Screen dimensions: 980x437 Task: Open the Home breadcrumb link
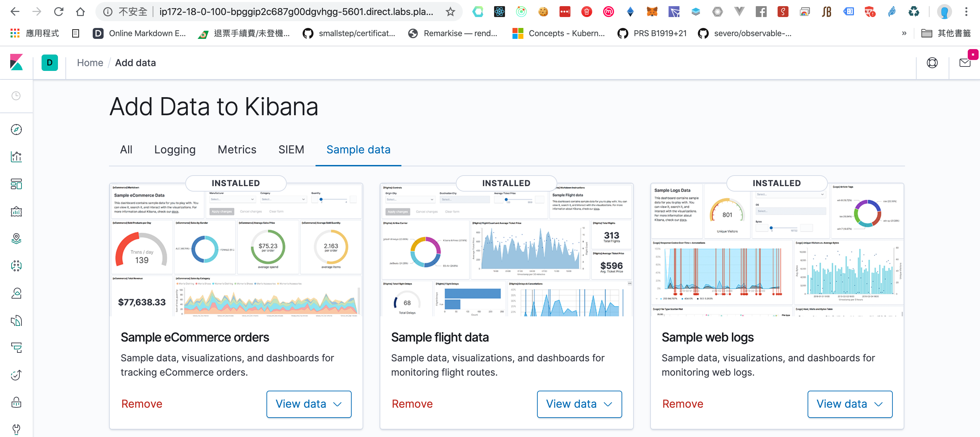(x=90, y=62)
